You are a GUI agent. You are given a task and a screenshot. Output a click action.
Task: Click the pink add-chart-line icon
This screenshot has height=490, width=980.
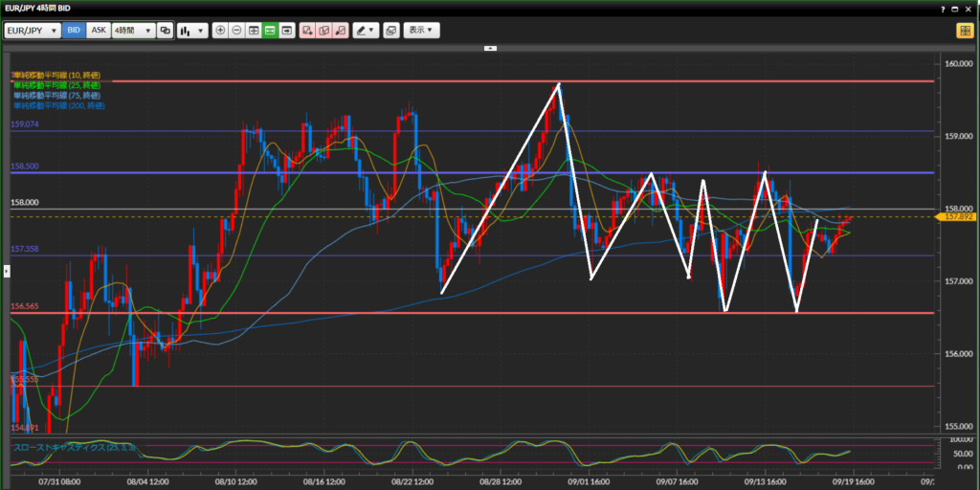pos(307,31)
